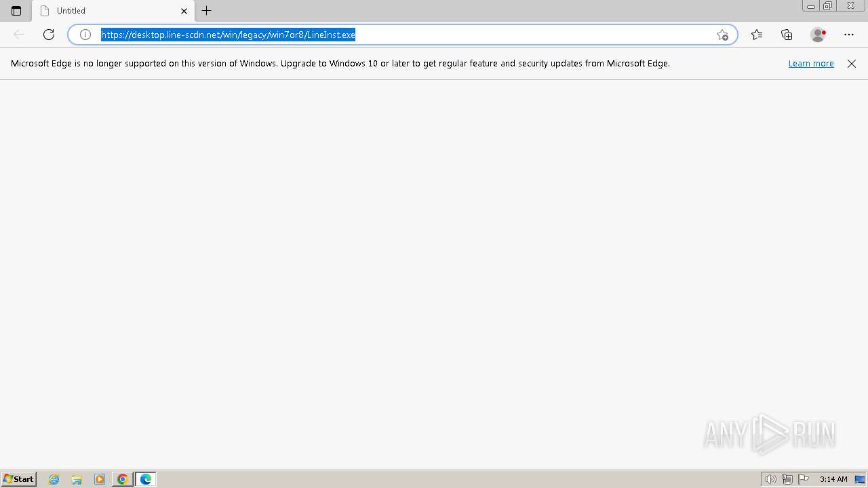The width and height of the screenshot is (868, 488).
Task: Open the Collections panel
Action: [x=787, y=35]
